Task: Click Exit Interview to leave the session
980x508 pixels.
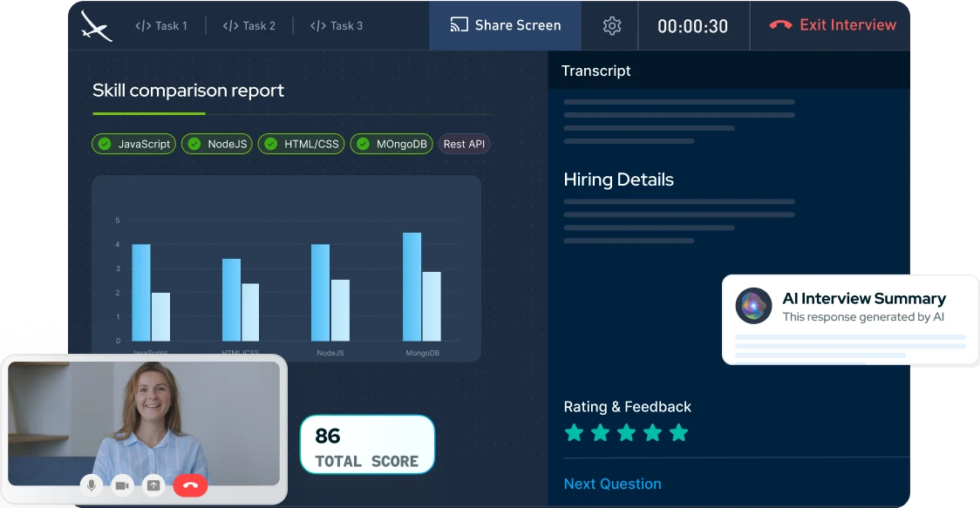Action: 833,25
